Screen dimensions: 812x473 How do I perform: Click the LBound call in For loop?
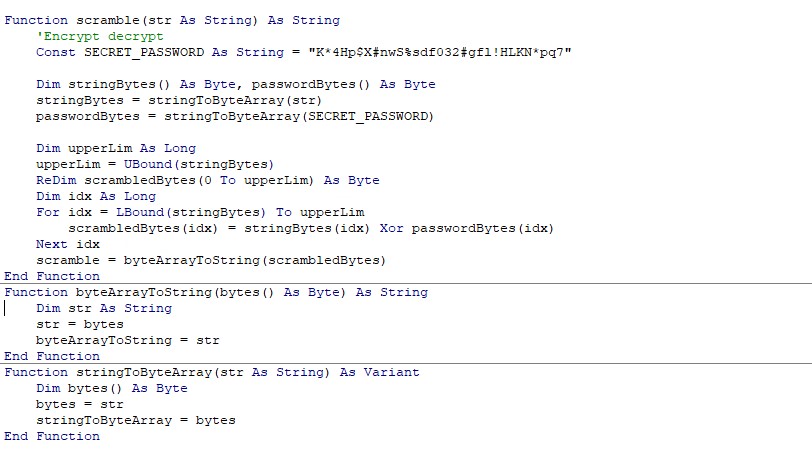click(x=191, y=212)
